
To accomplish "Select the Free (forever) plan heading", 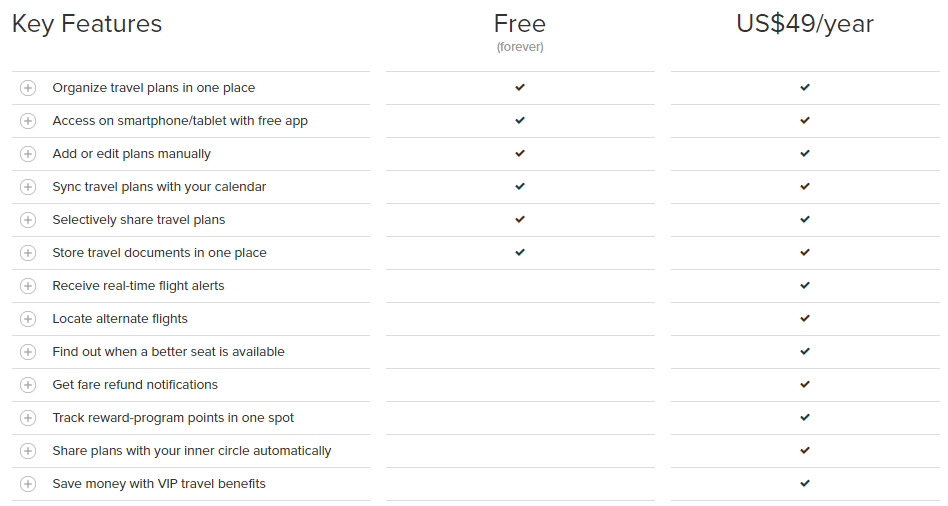I will coord(520,31).
